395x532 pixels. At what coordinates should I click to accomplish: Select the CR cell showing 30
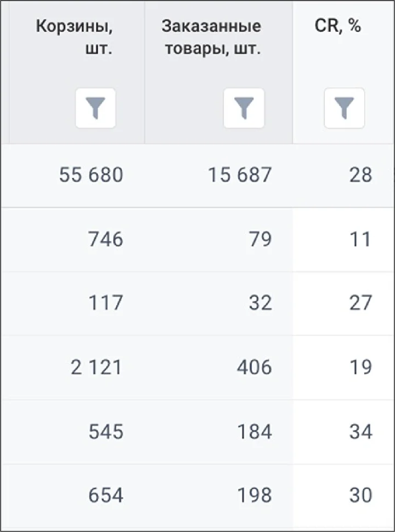361,495
